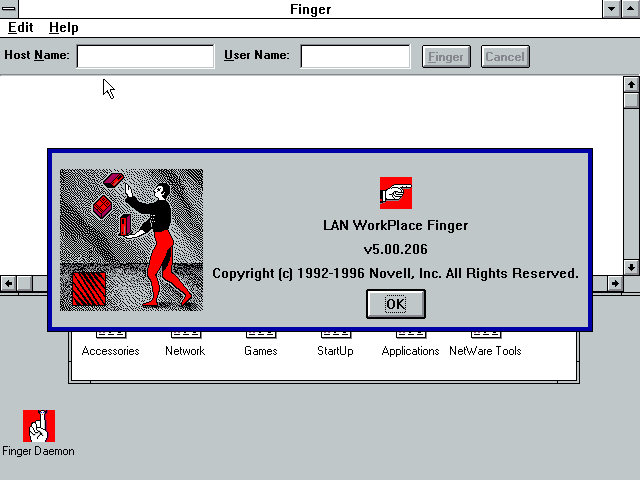Maximize the Finger window
The height and width of the screenshot is (480, 640).
pyautogui.click(x=631, y=9)
